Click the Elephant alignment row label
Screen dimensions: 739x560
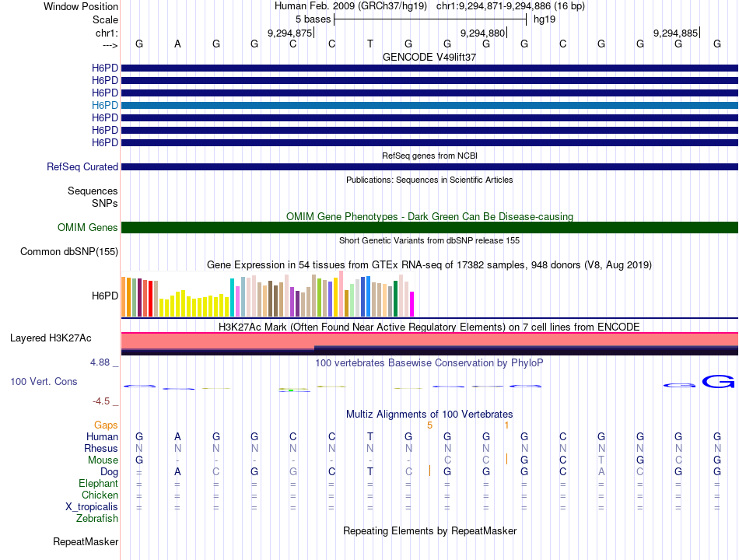99,484
